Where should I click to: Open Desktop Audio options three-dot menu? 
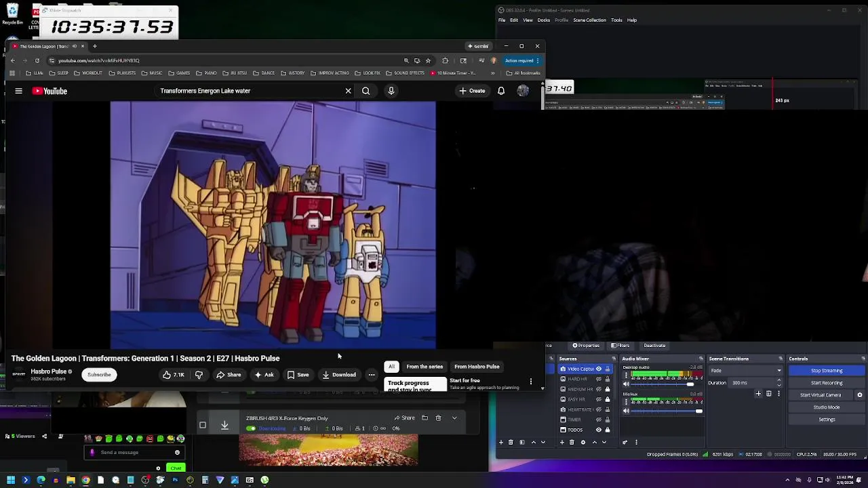point(626,375)
